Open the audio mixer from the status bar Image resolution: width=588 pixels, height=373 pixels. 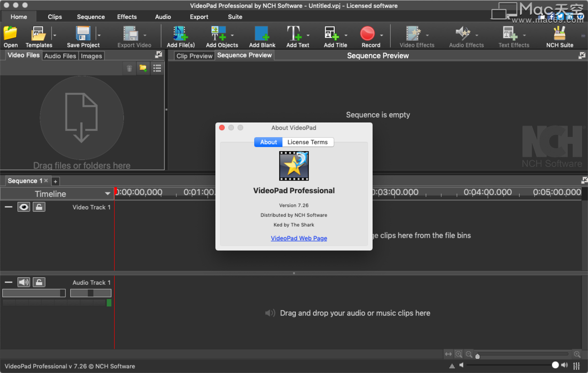(x=577, y=365)
